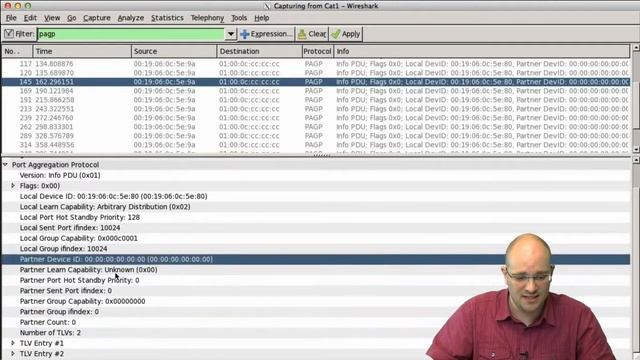Select the Local Device ID field

(x=113, y=196)
